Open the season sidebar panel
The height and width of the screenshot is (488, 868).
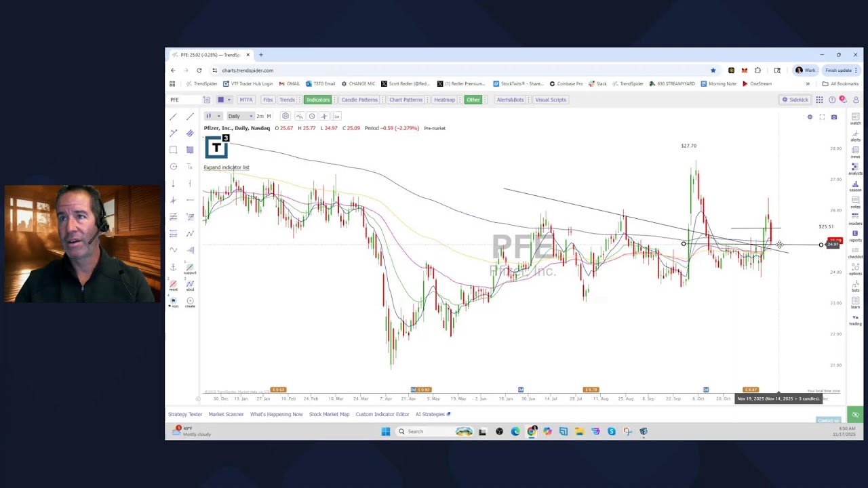pyautogui.click(x=855, y=186)
